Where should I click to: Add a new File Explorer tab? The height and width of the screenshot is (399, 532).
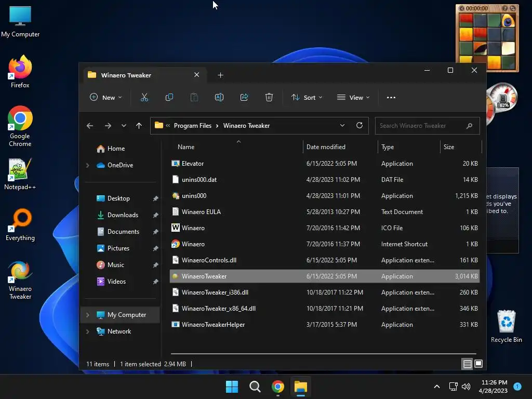(x=220, y=75)
